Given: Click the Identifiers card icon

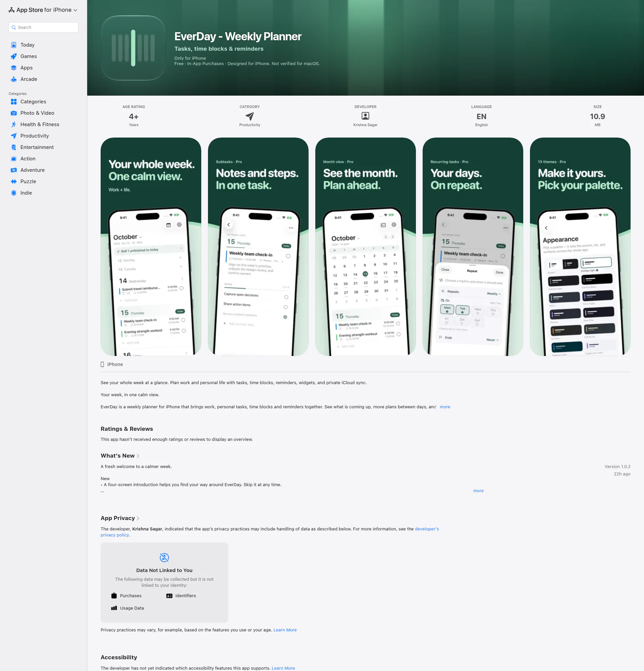Looking at the screenshot, I should [169, 596].
